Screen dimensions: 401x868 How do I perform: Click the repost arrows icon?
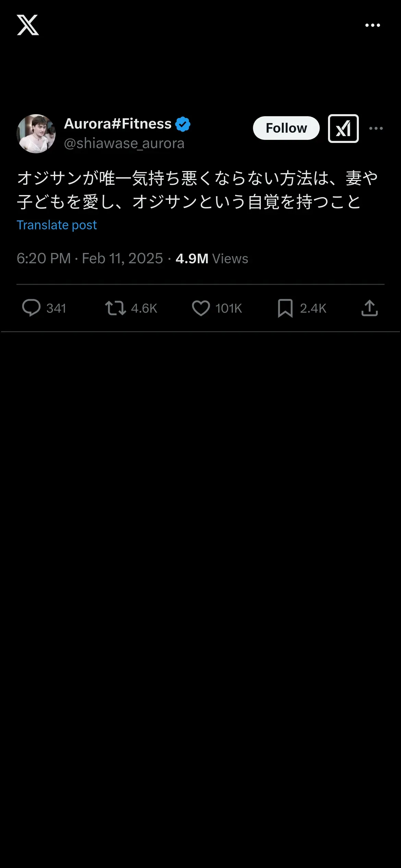[x=115, y=308]
